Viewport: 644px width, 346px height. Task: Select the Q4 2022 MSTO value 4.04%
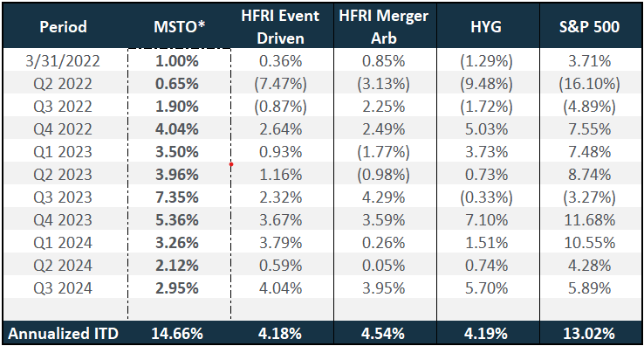point(177,129)
